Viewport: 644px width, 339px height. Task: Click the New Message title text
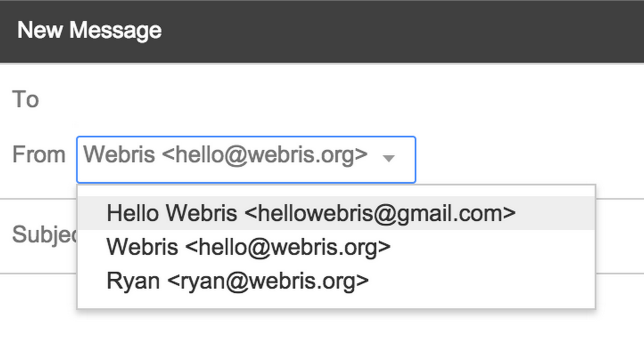(x=89, y=31)
